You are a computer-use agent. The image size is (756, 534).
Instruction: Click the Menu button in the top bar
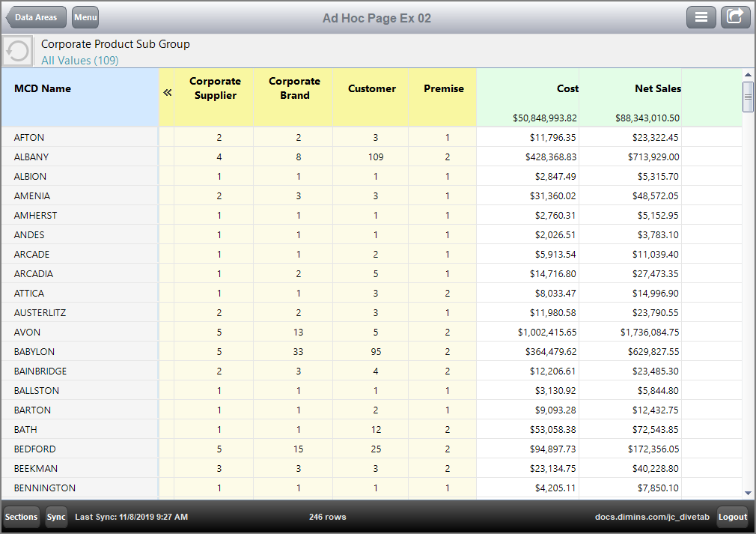pyautogui.click(x=85, y=16)
